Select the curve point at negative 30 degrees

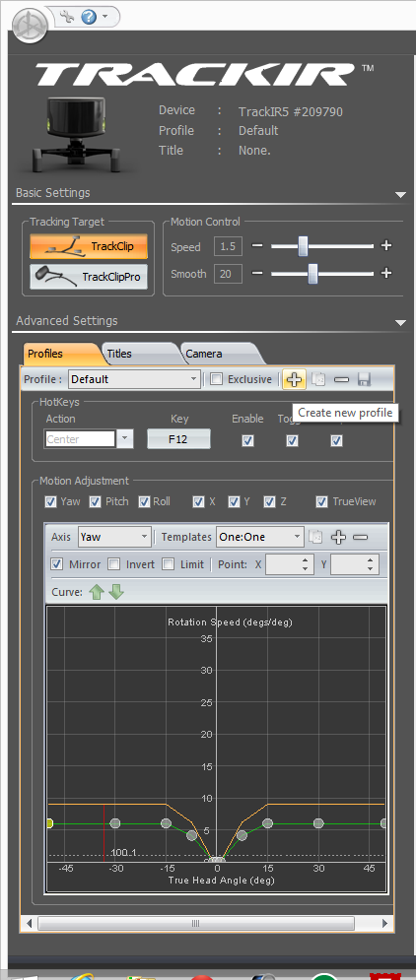coord(115,823)
